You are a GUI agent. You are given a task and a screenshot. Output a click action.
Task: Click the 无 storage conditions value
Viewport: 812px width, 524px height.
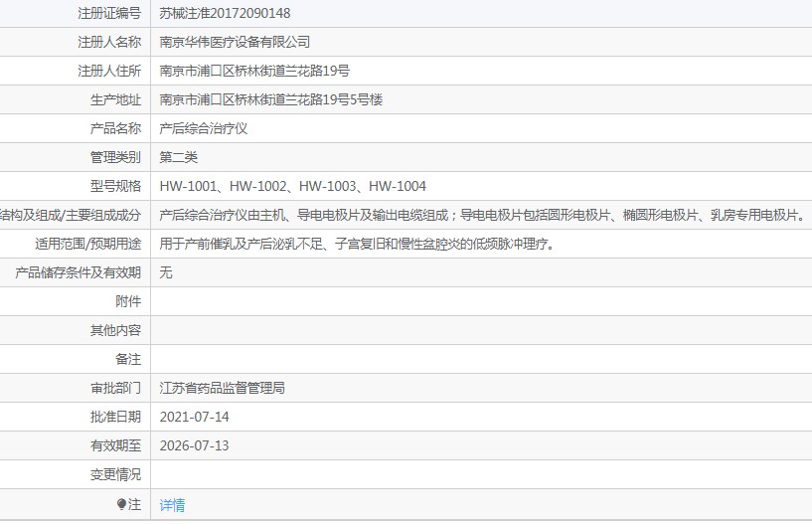tap(166, 272)
